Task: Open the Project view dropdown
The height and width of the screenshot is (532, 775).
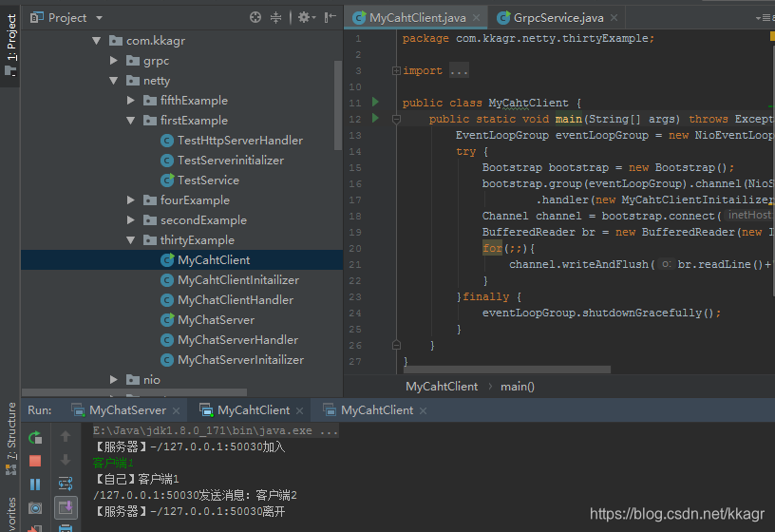Action: (100, 18)
